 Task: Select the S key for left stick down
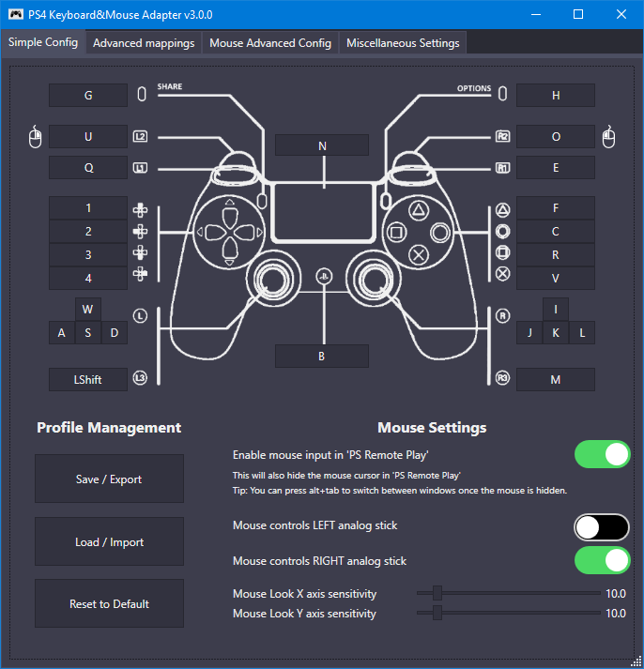click(x=88, y=333)
